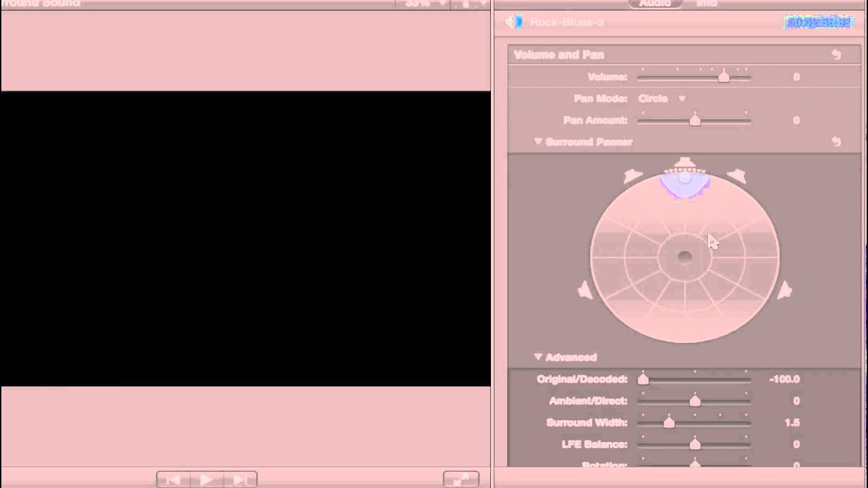868x488 pixels.
Task: Click the Volume slider handle
Action: (724, 77)
